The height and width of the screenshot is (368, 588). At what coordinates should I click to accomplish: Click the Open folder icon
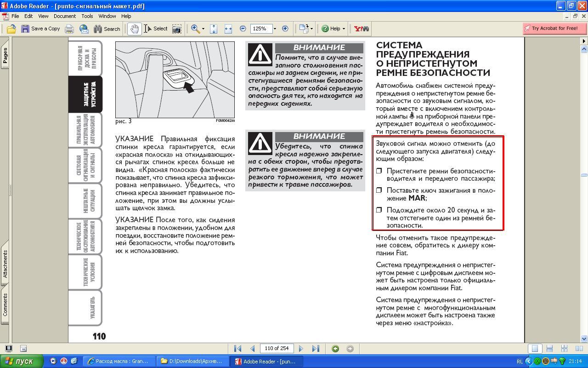11,29
